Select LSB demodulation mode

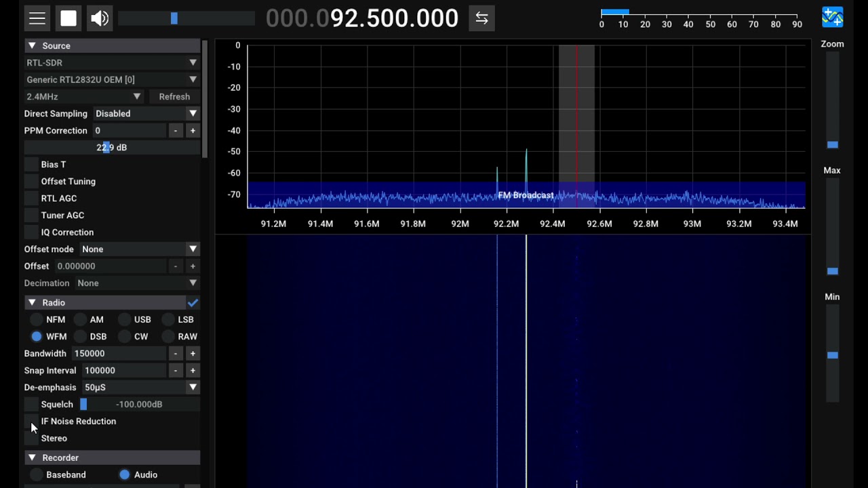pos(167,319)
